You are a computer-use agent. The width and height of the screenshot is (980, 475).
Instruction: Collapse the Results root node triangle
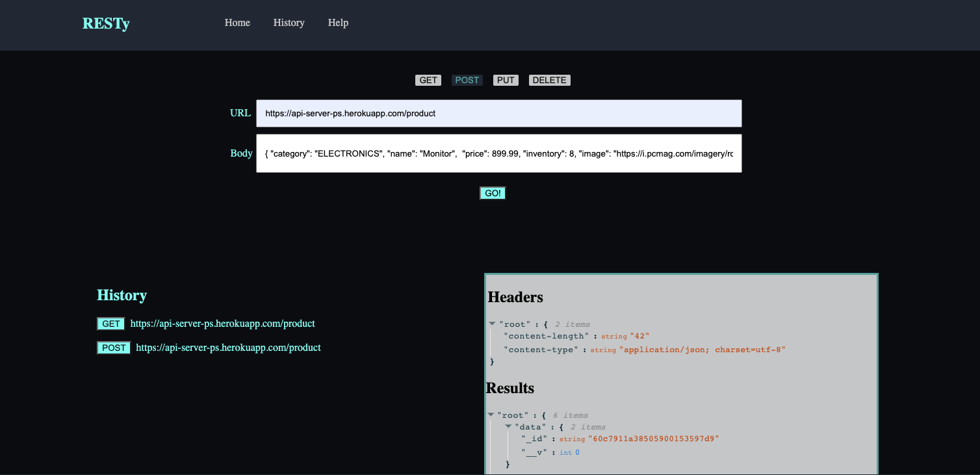[x=491, y=415]
